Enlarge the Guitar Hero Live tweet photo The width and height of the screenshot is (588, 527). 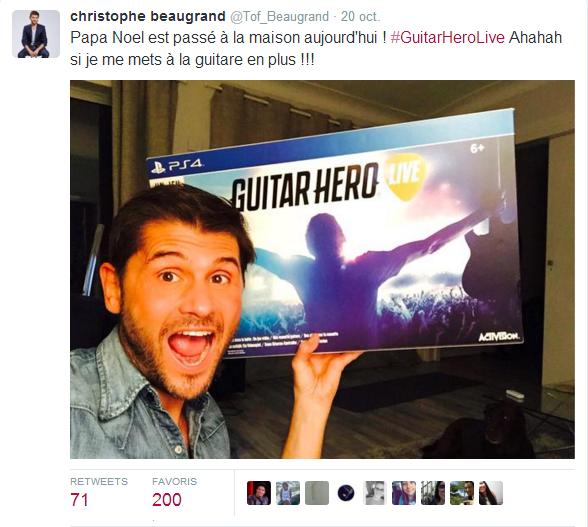pos(322,269)
